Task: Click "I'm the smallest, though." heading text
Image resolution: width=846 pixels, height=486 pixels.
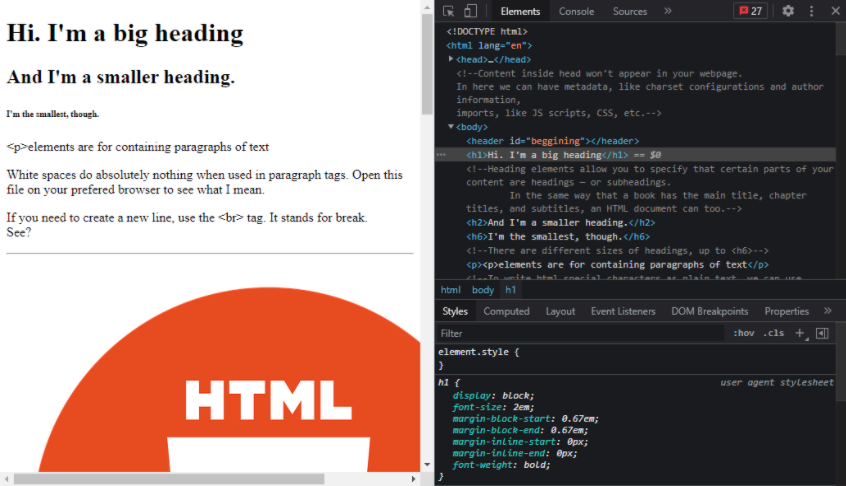Action: coord(52,114)
